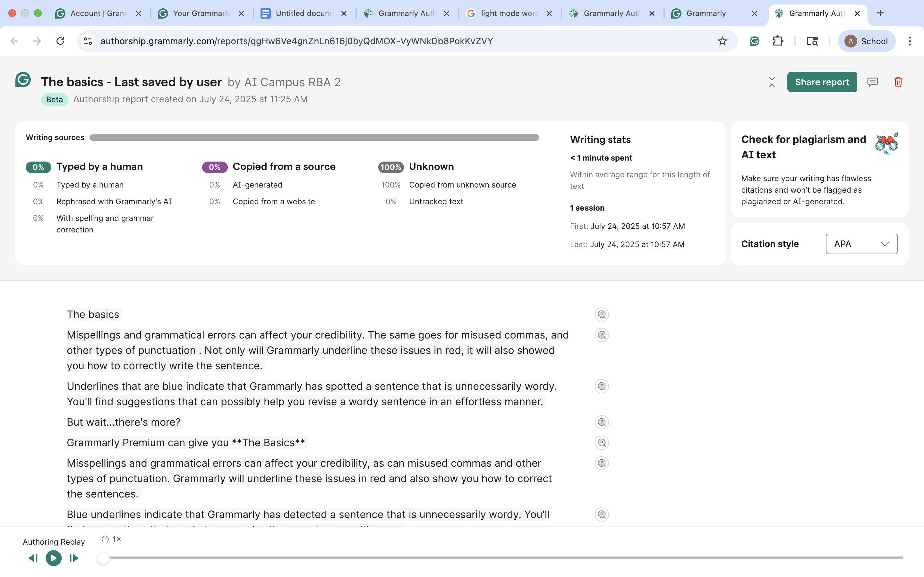Click the Share report button
Image resolution: width=924 pixels, height=577 pixels.
click(822, 82)
